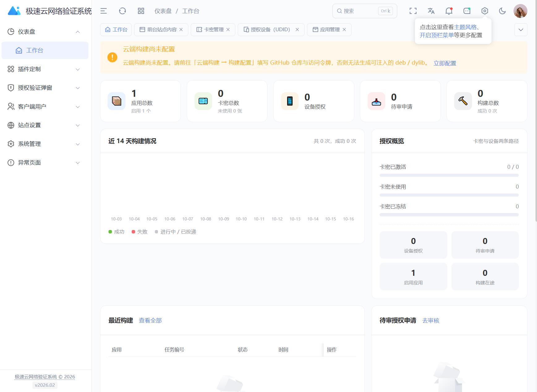Toggle dark mode with the moon icon
Viewport: 537px width, 392px height.
pos(502,11)
